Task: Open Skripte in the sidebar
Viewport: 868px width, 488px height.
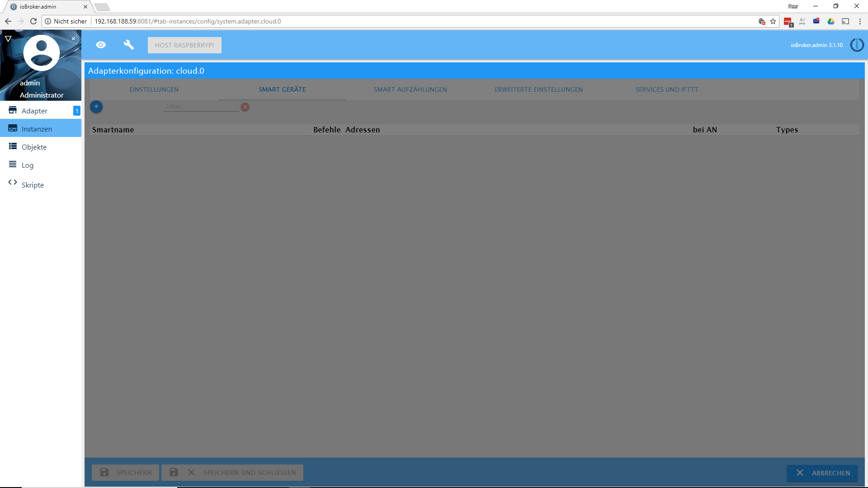Action: tap(33, 185)
